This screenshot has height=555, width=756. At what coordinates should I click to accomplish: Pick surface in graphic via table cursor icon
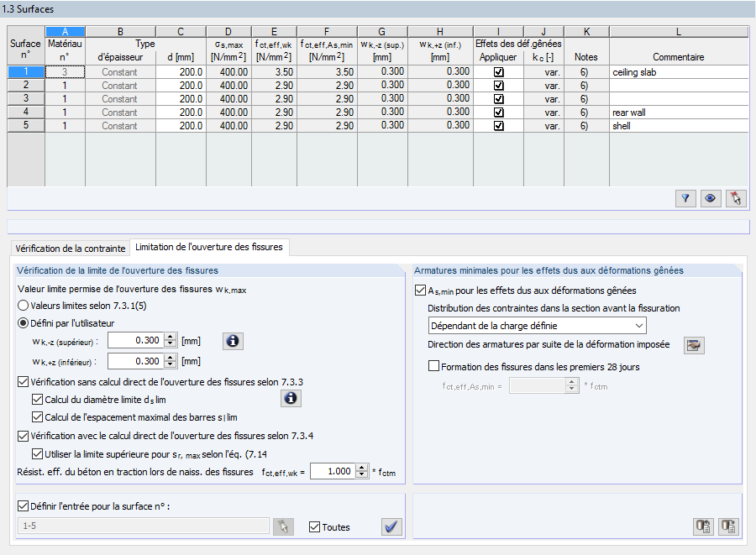click(736, 198)
